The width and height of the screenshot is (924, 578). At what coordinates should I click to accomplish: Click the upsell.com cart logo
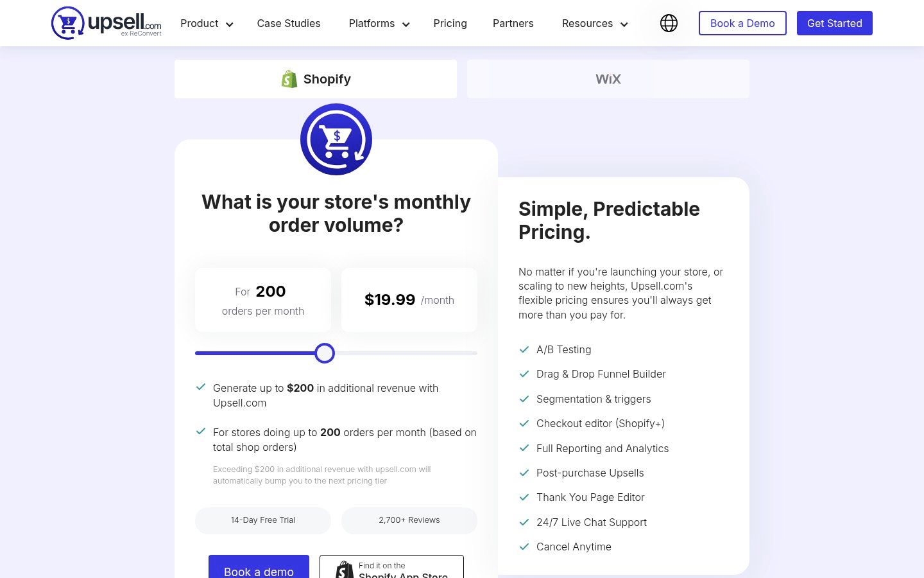pos(67,23)
